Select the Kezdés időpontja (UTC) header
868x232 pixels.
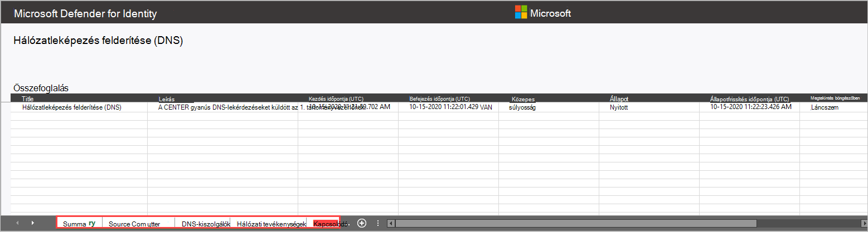336,98
